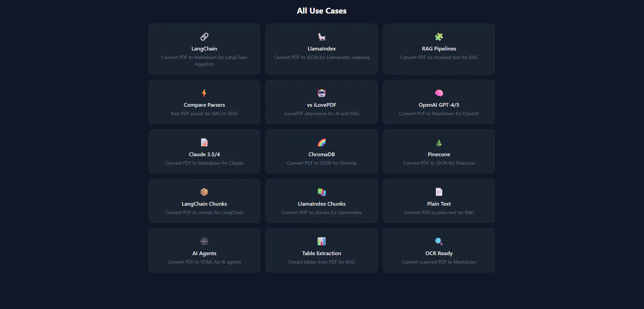This screenshot has width=644, height=309.
Task: Click the bar chart icon for Table Extraction
Action: point(321,241)
